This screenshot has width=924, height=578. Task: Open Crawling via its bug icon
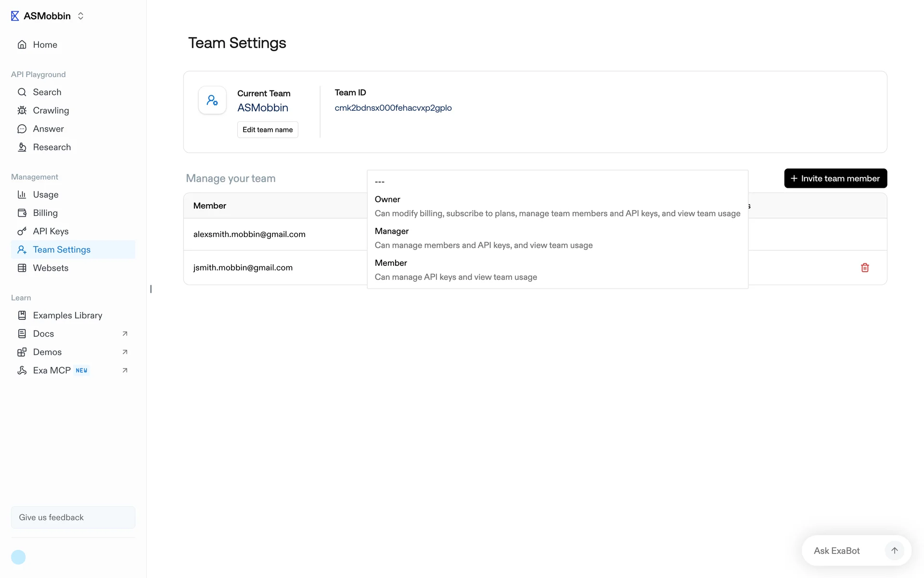(22, 110)
